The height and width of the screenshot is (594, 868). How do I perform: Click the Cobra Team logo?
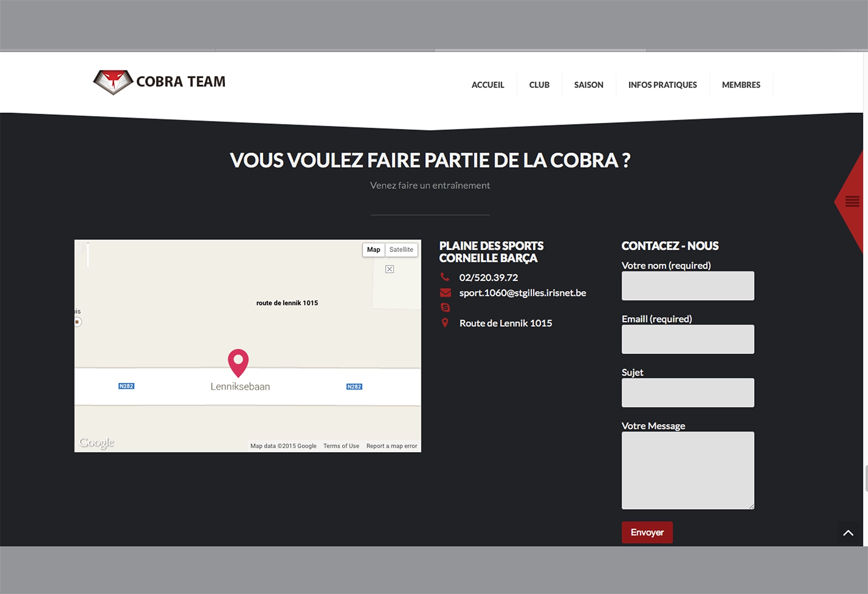click(159, 82)
